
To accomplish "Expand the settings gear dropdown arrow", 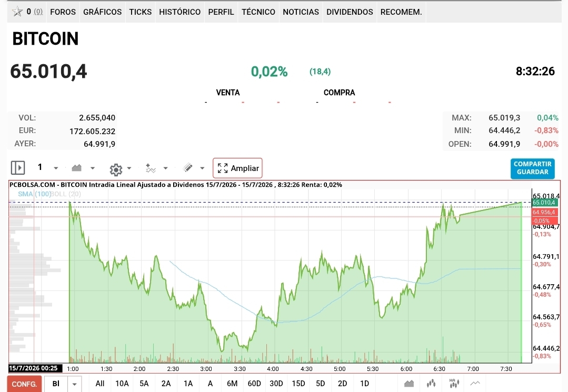I will [129, 168].
